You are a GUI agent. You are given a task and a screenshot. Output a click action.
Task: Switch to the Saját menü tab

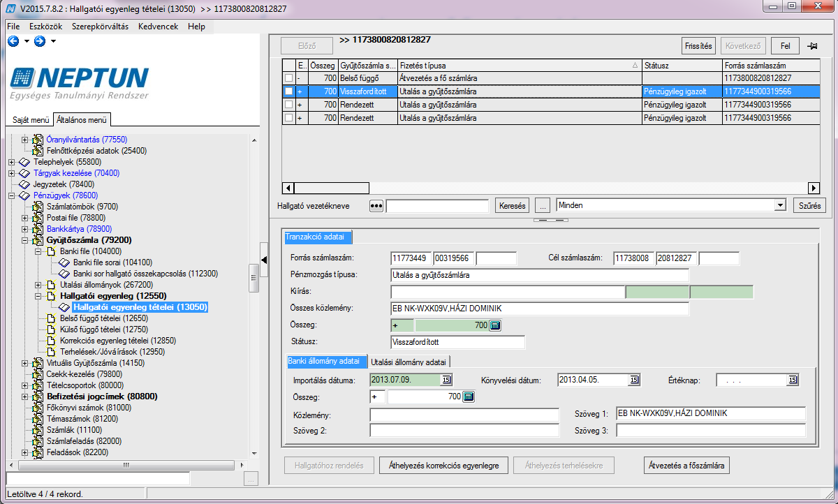[x=31, y=120]
